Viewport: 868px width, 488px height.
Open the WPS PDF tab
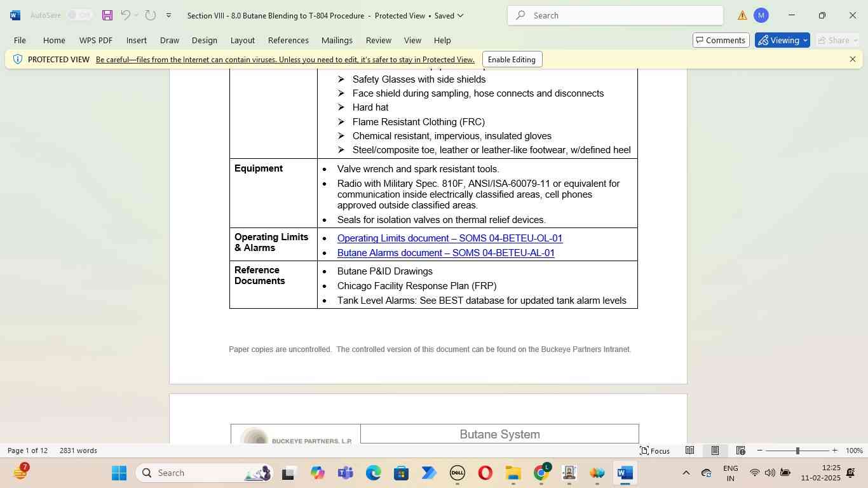point(96,40)
